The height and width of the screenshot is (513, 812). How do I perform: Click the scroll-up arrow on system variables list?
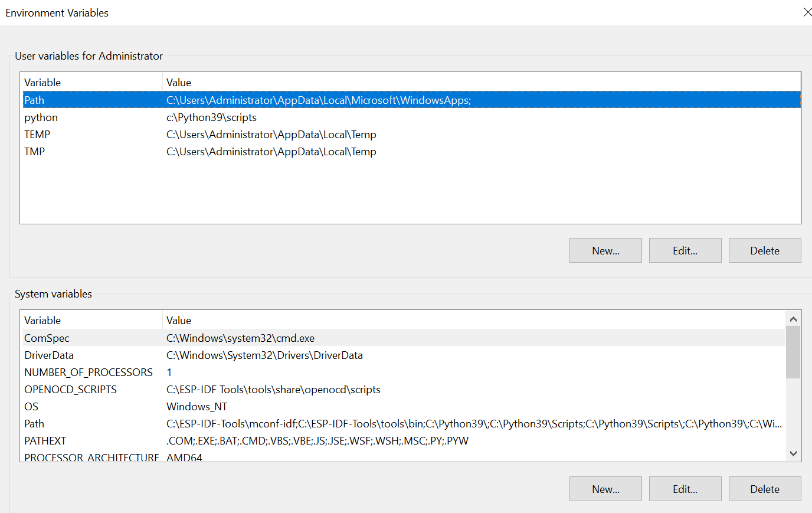click(794, 318)
